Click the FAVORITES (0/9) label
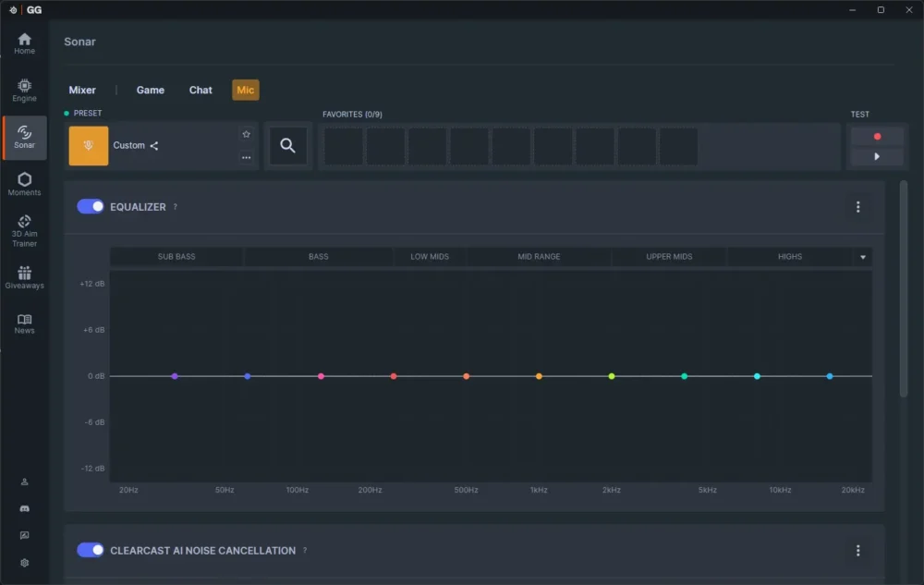This screenshot has height=585, width=924. pyautogui.click(x=352, y=115)
